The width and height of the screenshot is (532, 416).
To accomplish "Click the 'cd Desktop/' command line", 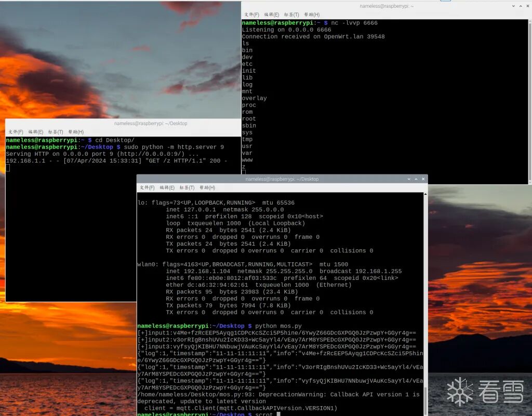I will pyautogui.click(x=70, y=140).
